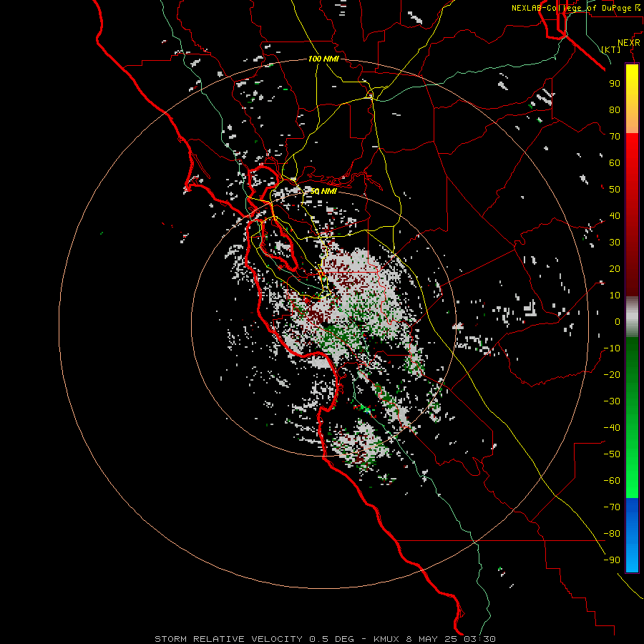The height and width of the screenshot is (644, 644).
Task: Click the "03:30" timestamp in the caption
Action: [x=479, y=639]
